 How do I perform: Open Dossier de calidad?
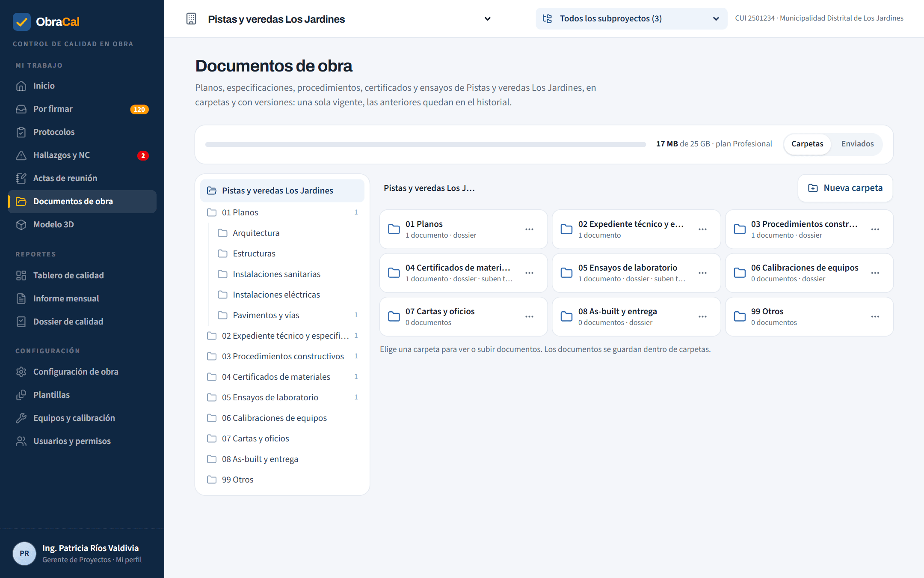[x=82, y=322]
